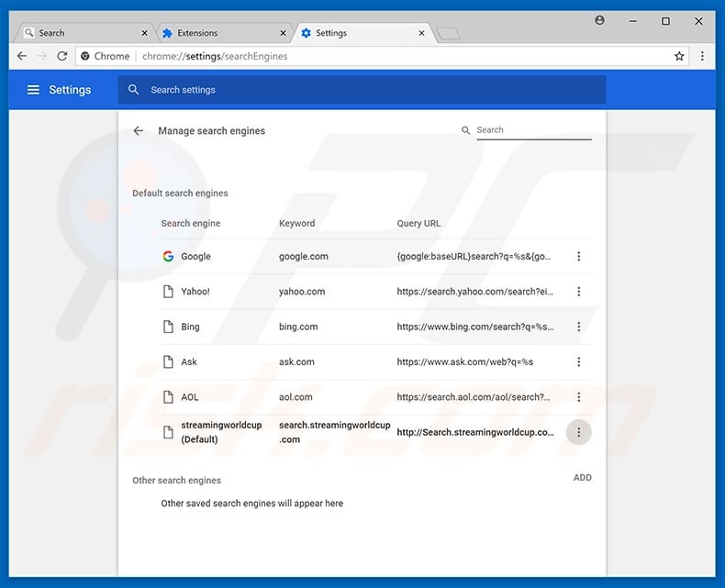This screenshot has width=725, height=588.
Task: Open more actions for streamingworldcup search engine
Action: (x=578, y=432)
